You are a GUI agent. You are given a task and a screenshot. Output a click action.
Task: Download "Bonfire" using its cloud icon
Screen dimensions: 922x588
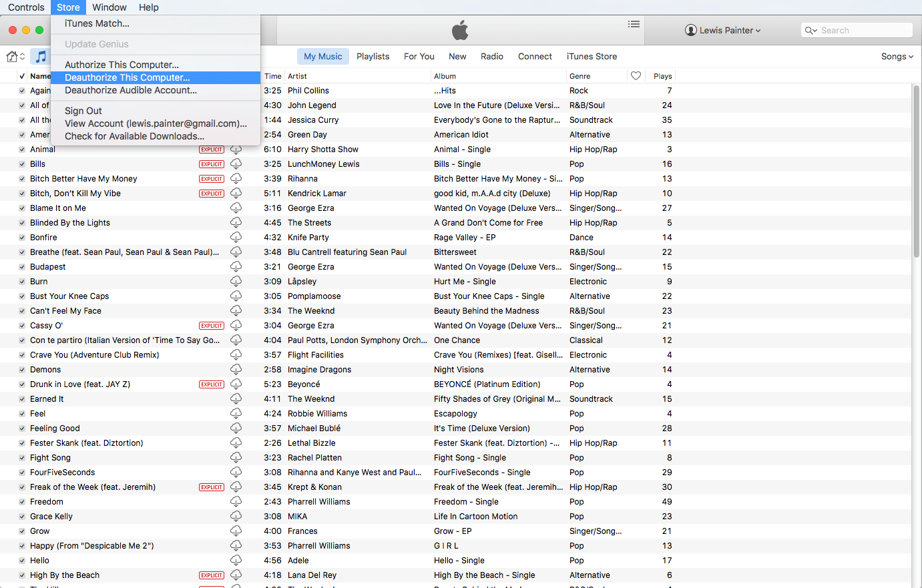pyautogui.click(x=236, y=237)
